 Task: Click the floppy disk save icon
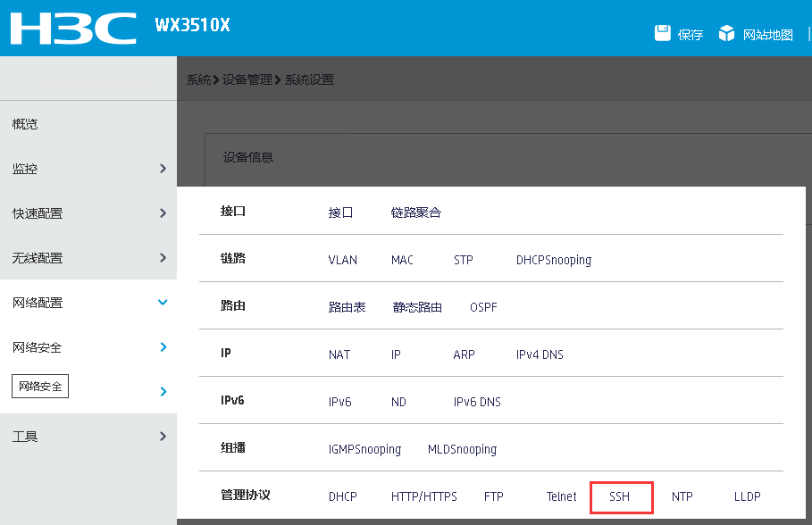(662, 33)
